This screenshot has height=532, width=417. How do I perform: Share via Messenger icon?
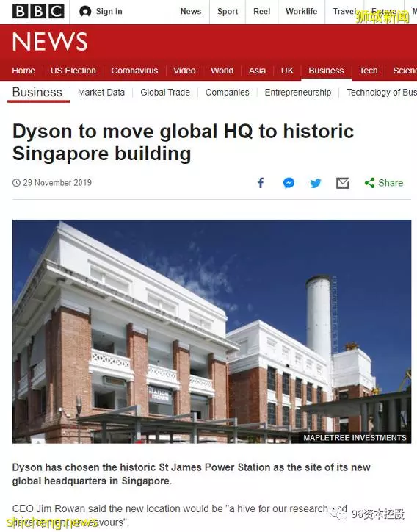pos(289,183)
